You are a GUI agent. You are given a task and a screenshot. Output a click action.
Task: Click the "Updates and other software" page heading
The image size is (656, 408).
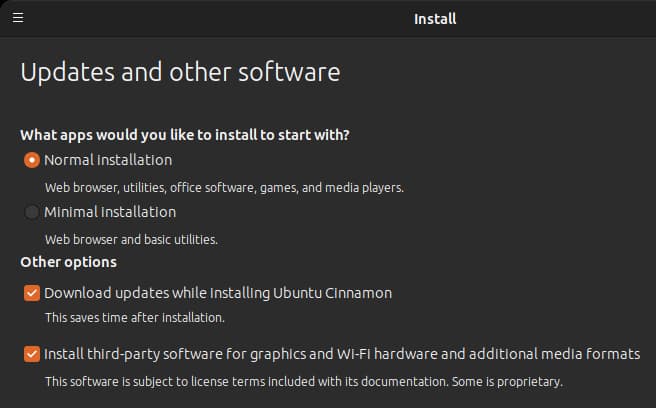pyautogui.click(x=180, y=72)
